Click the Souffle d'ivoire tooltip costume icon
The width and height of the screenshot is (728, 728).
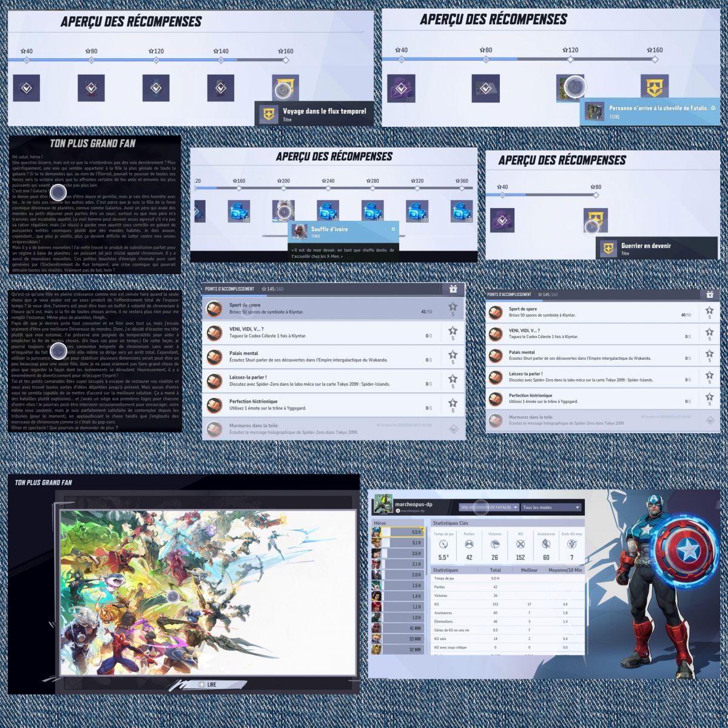pos(300,231)
